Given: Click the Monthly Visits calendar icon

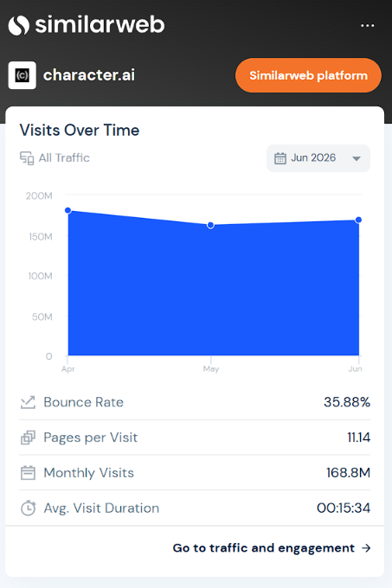Looking at the screenshot, I should pos(28,473).
